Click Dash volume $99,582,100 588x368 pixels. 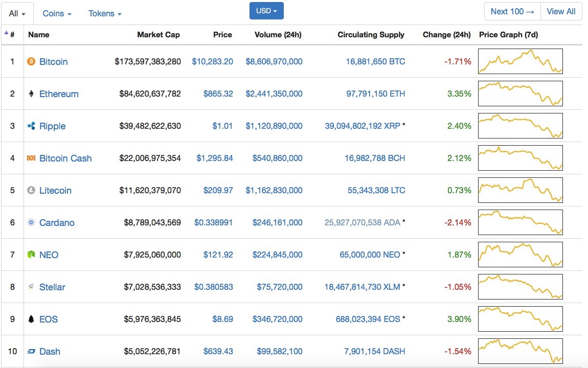coord(280,352)
